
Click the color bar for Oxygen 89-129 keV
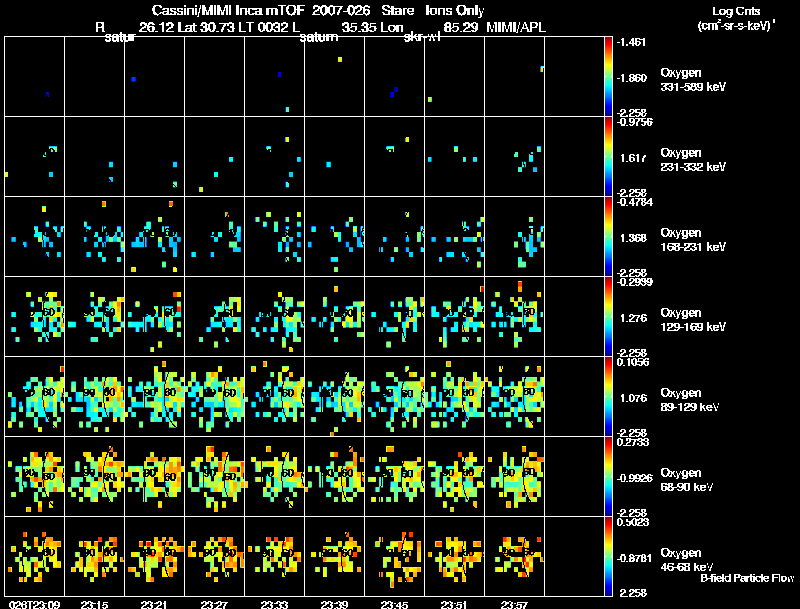(x=608, y=397)
